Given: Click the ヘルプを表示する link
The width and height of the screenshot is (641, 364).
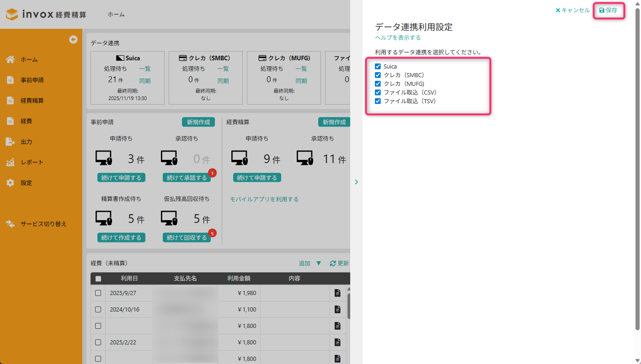Looking at the screenshot, I should point(398,37).
